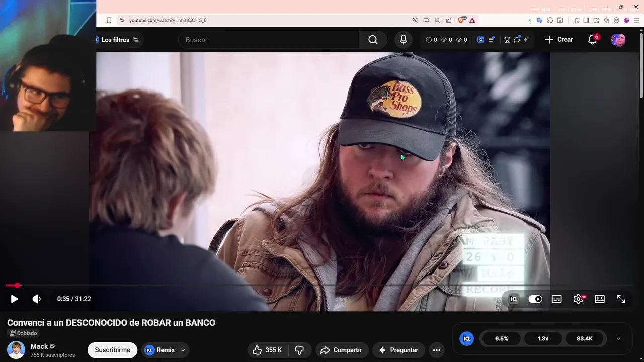Open the YouTube account avatar menu

pyautogui.click(x=618, y=40)
